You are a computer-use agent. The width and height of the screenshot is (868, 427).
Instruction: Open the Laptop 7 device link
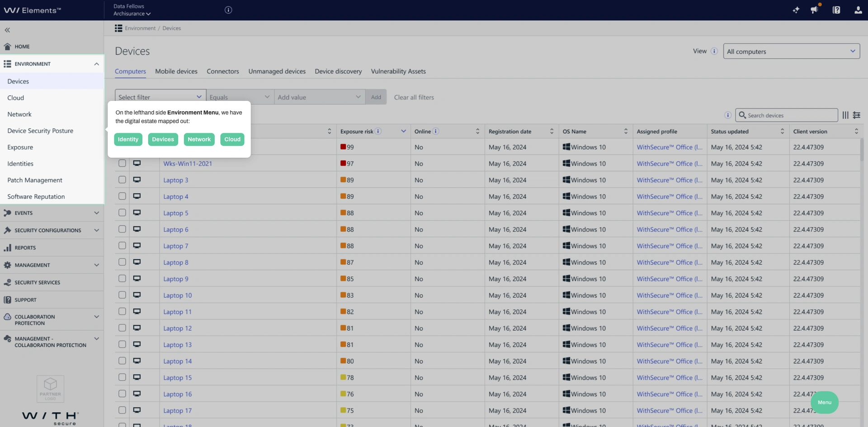click(x=175, y=246)
